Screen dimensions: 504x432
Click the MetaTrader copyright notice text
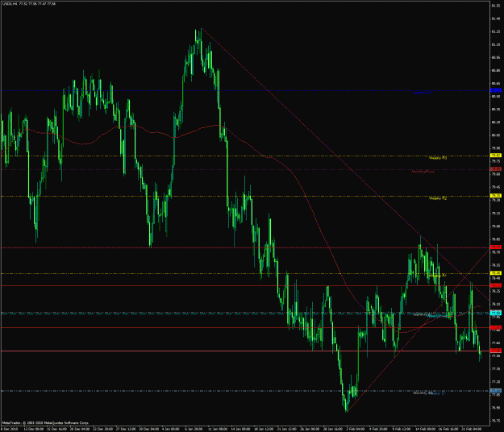45,423
